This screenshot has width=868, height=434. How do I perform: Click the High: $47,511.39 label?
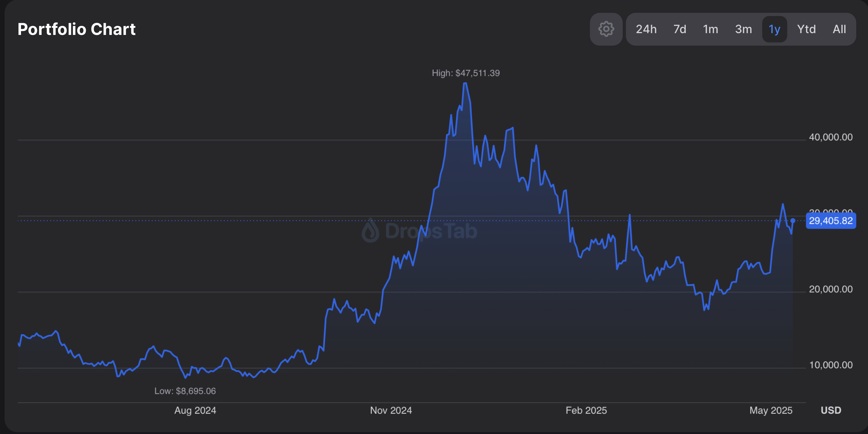pyautogui.click(x=466, y=73)
